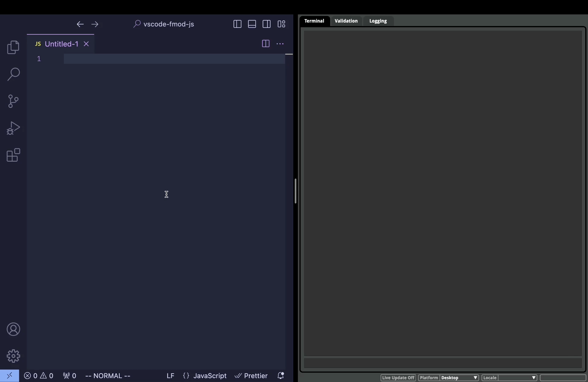The image size is (588, 382).
Task: Open the Manage gear settings icon
Action: 13,356
